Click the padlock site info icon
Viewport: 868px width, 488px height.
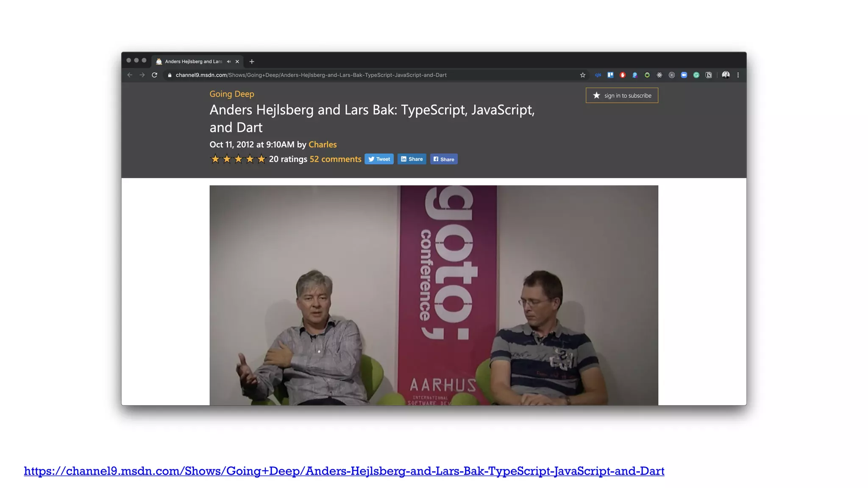point(170,75)
